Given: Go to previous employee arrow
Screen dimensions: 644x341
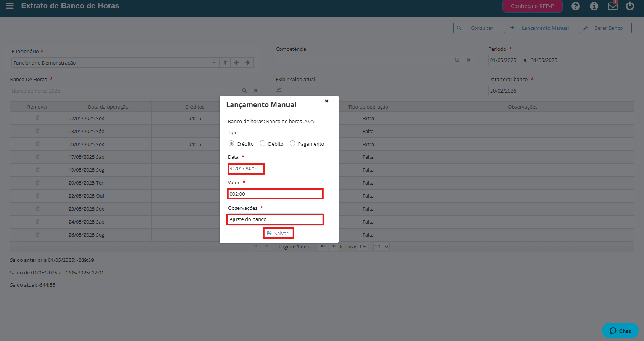Looking at the screenshot, I should (236, 63).
